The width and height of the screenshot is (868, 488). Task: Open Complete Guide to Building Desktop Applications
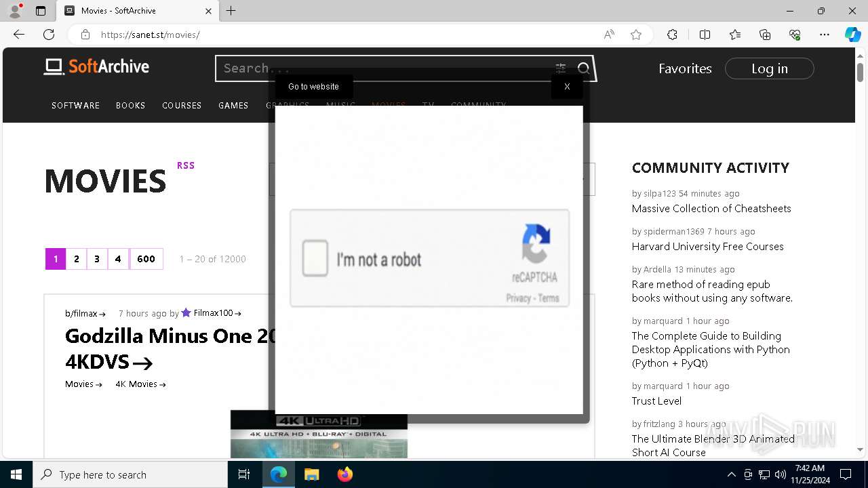711,350
